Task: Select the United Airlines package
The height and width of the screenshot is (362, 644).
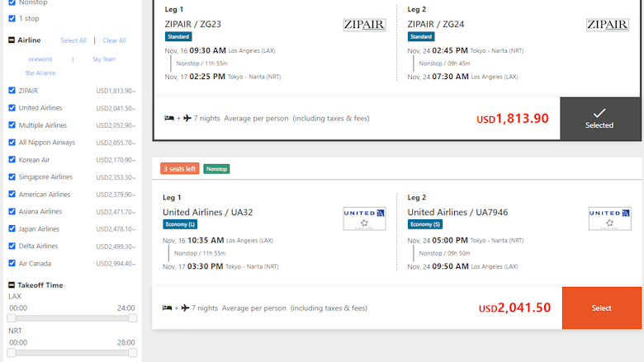Action: pos(602,308)
